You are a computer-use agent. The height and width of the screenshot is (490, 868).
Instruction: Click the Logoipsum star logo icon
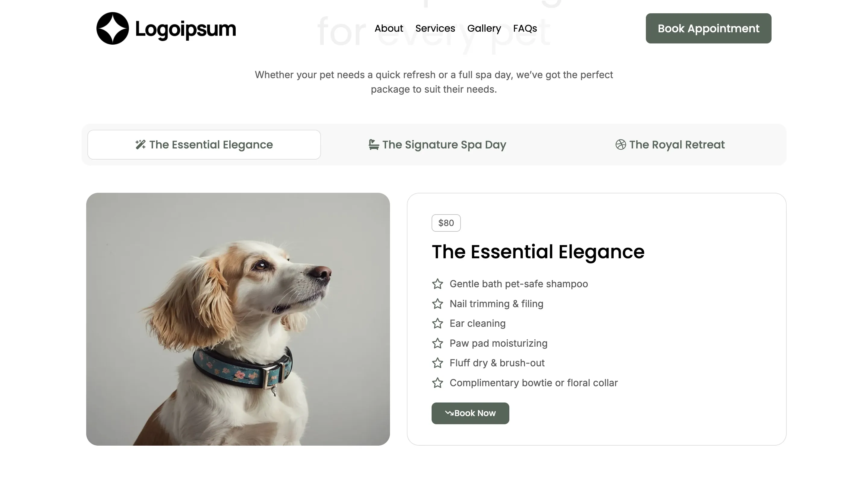112,28
